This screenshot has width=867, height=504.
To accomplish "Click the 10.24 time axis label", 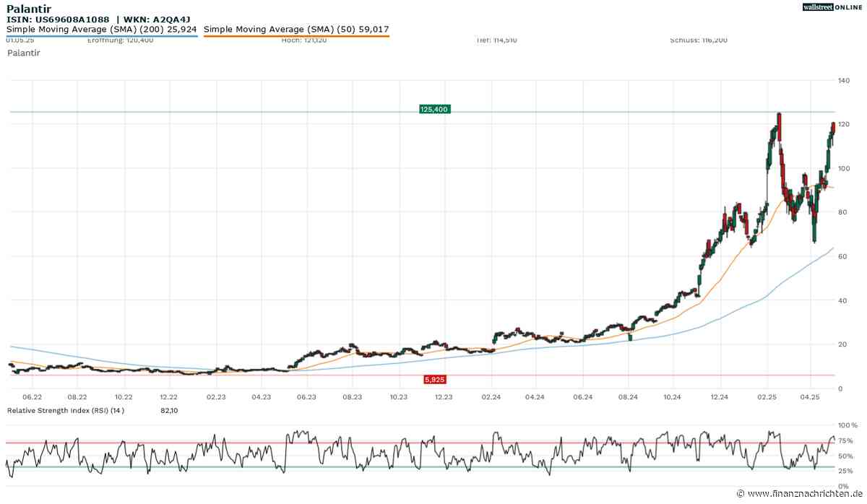I will click(x=673, y=396).
